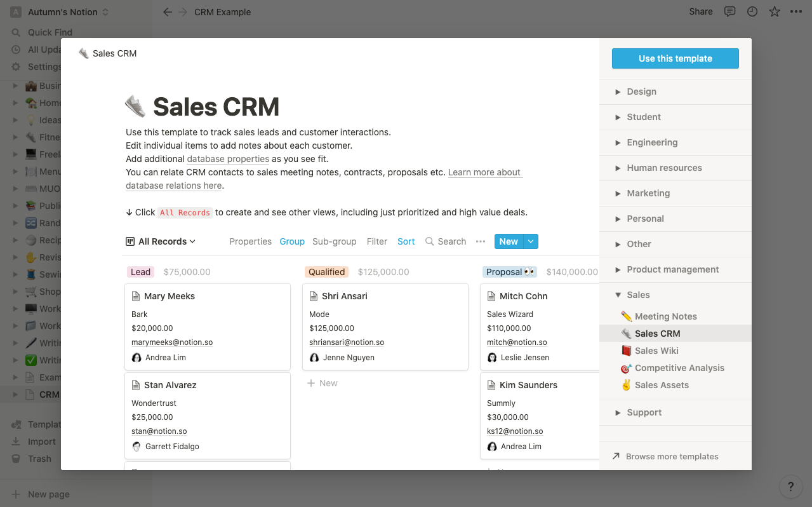Click the Proposal status tag
The height and width of the screenshot is (507, 812).
(510, 272)
